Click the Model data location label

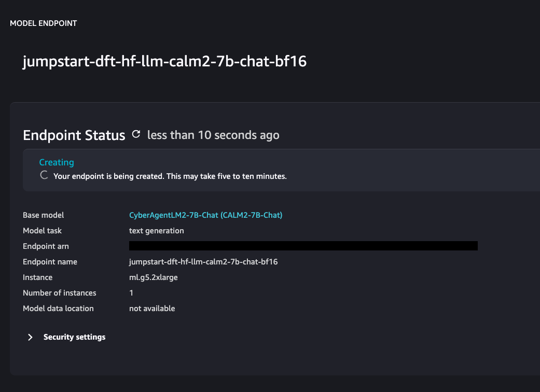click(x=58, y=309)
